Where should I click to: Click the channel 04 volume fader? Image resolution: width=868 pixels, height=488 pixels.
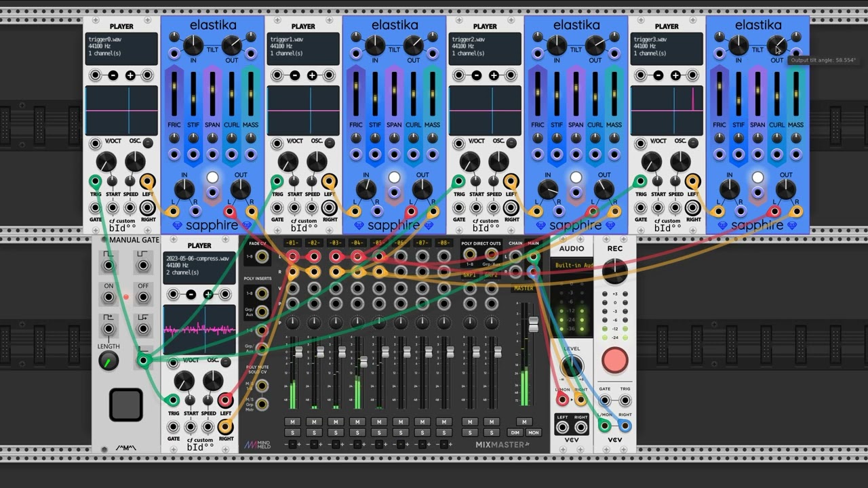[x=363, y=362]
